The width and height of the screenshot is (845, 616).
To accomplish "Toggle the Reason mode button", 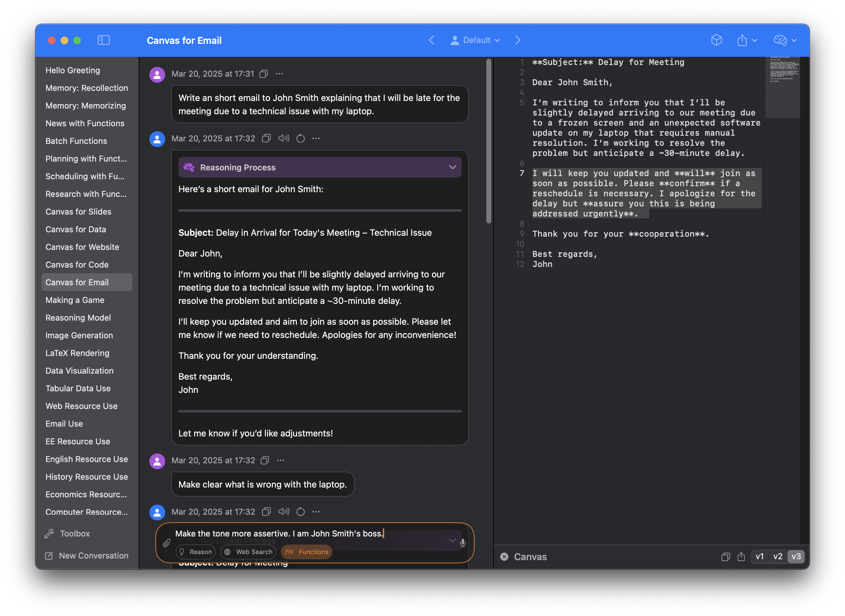I will 195,552.
